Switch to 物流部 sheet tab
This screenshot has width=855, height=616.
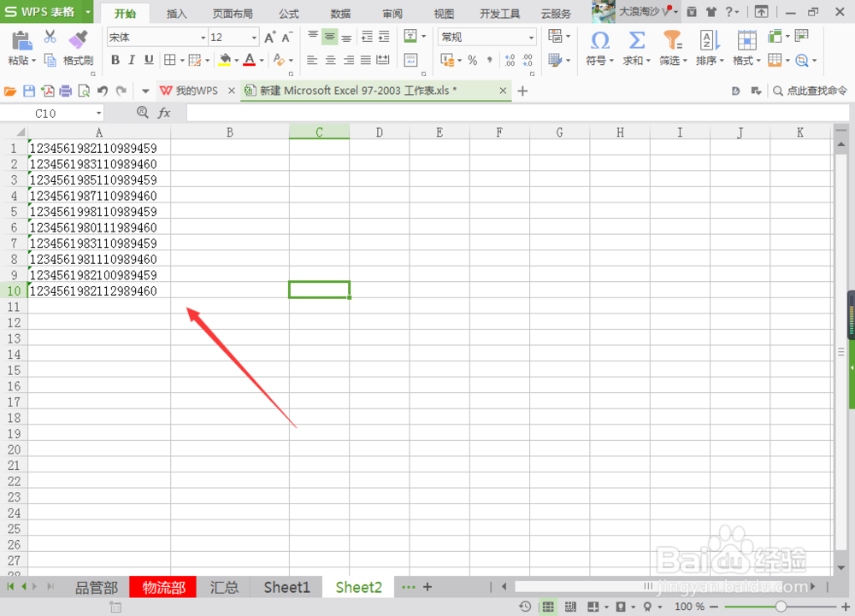click(x=163, y=587)
